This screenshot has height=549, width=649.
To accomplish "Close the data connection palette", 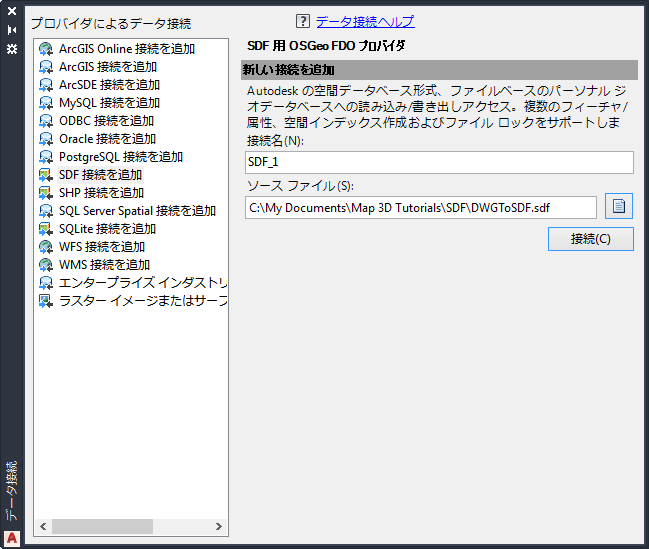I will pyautogui.click(x=12, y=11).
